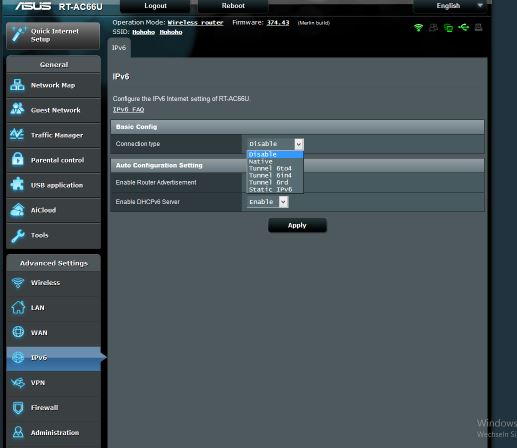Open the Firewall settings page
The height and width of the screenshot is (448, 517).
(x=53, y=408)
